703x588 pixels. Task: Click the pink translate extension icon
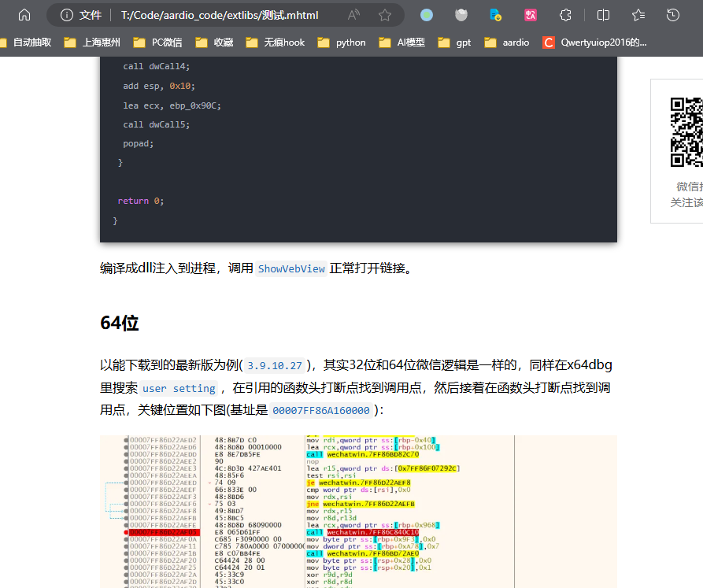point(530,14)
